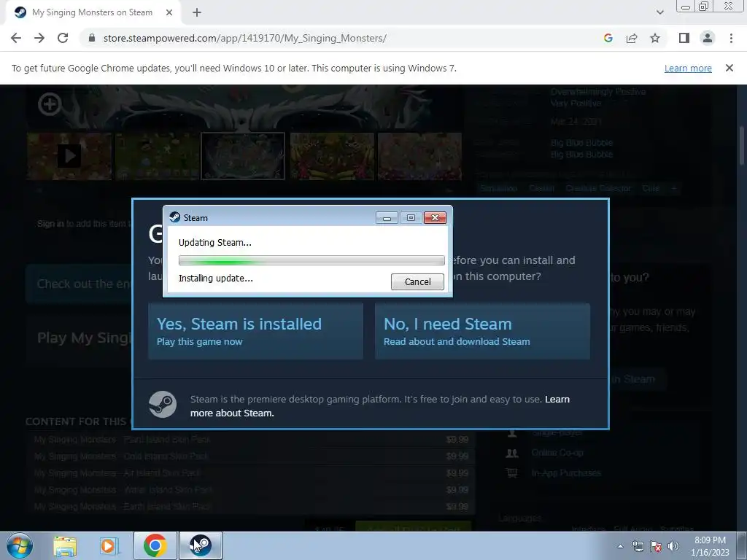Viewport: 747px width, 560px height.
Task: Open the Chrome side panel
Action: tap(684, 38)
